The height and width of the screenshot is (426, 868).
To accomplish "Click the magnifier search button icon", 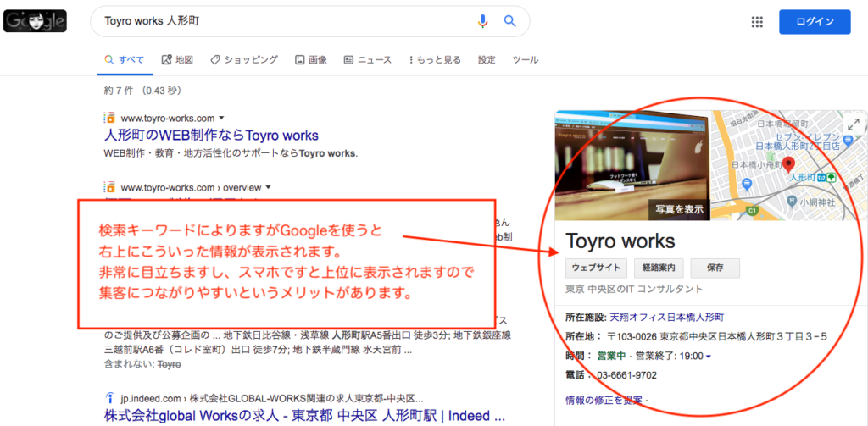I will [509, 21].
